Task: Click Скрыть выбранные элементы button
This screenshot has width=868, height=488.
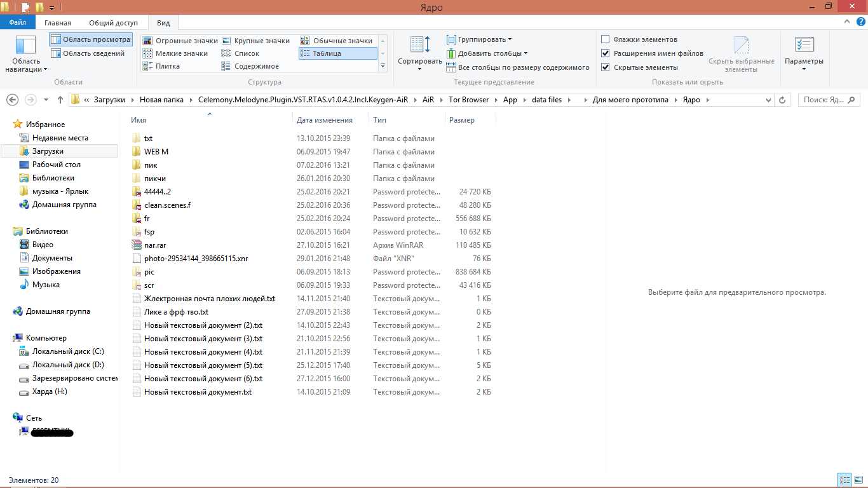Action: click(x=742, y=53)
